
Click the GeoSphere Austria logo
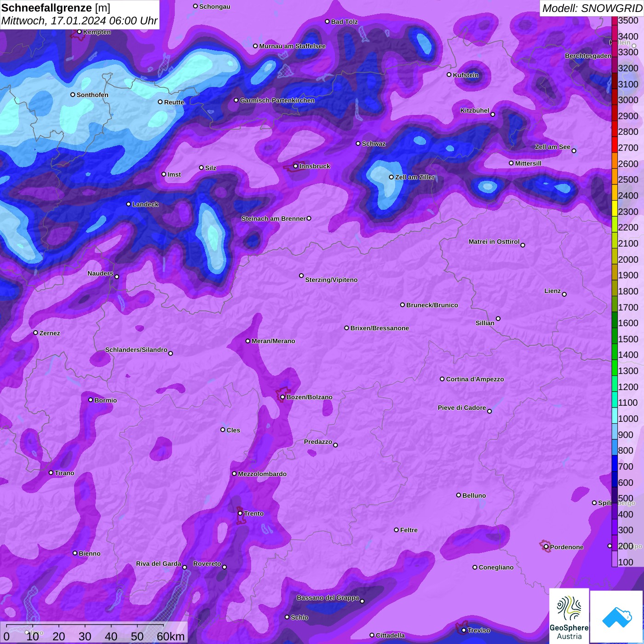point(569,616)
